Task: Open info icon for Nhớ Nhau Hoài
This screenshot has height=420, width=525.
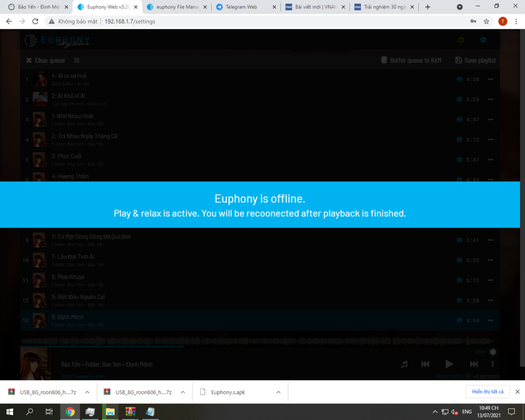Action: (x=459, y=120)
